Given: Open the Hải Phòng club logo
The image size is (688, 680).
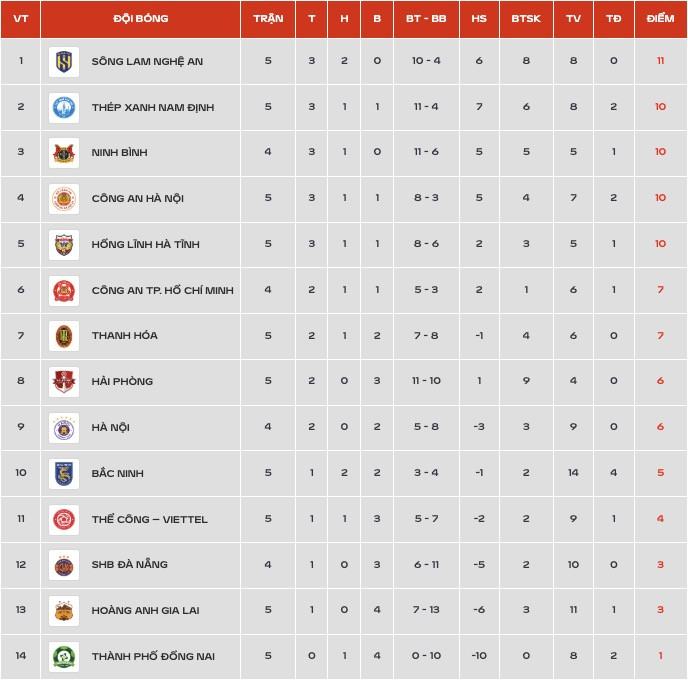Looking at the screenshot, I should [x=64, y=382].
